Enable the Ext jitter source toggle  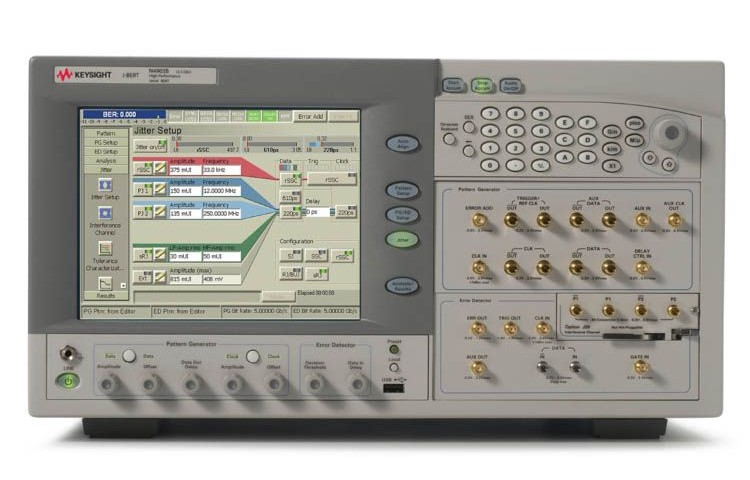143,277
